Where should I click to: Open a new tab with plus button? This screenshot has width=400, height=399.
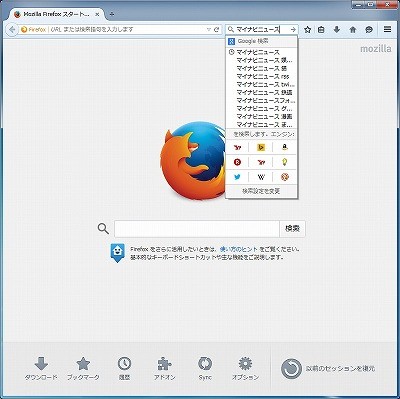pos(112,14)
